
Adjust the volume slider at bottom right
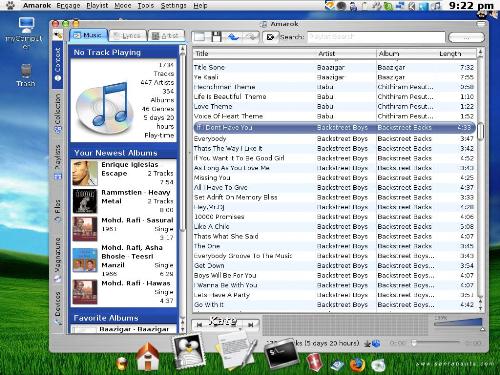pos(458,323)
